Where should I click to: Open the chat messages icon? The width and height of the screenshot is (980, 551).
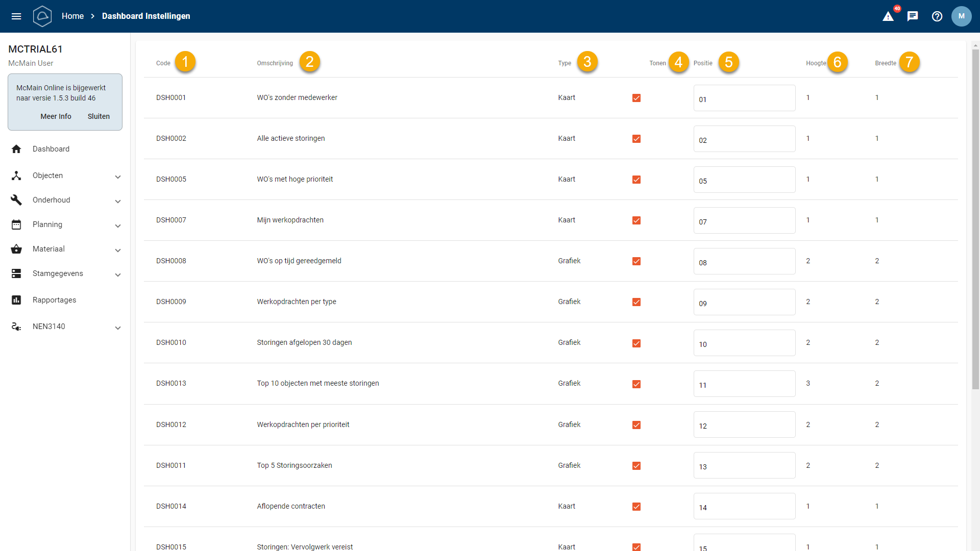click(x=913, y=16)
